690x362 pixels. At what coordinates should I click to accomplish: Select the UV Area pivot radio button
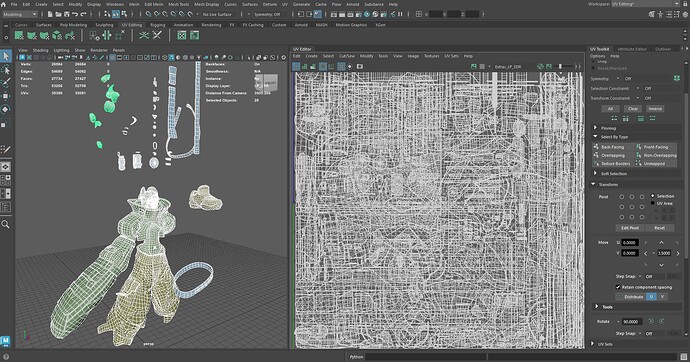(653, 203)
